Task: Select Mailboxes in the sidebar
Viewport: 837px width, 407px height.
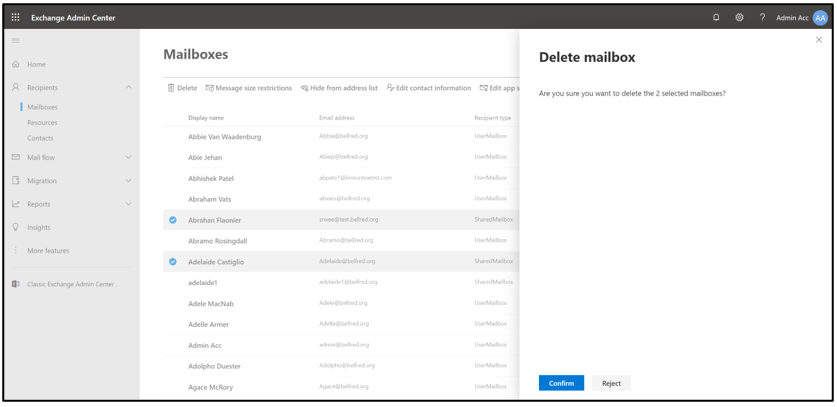Action: click(42, 107)
